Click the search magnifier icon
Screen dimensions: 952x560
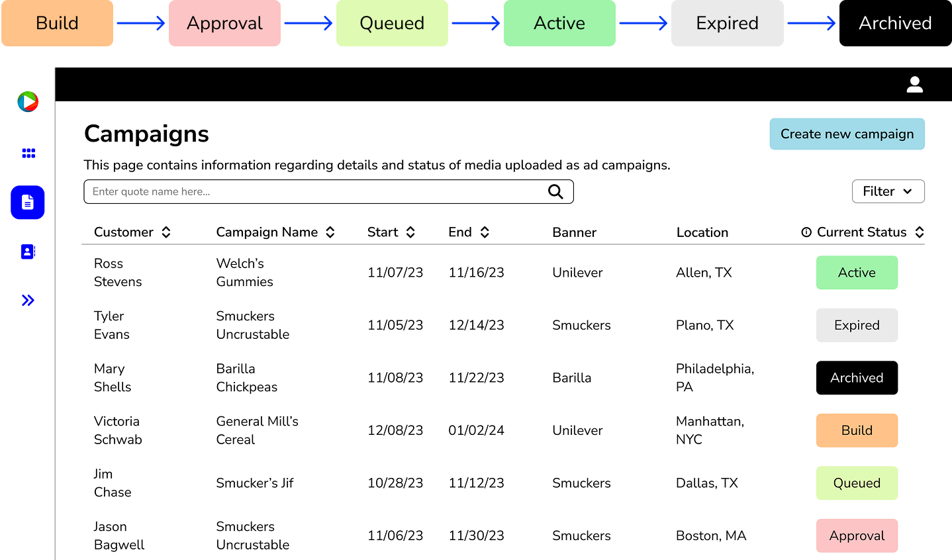[x=555, y=192]
